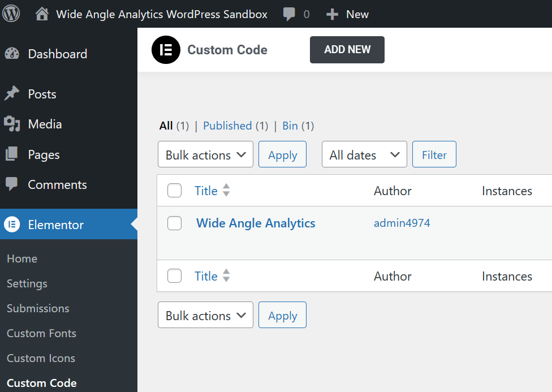Click the Posts pushpin icon
This screenshot has height=392, width=552.
pyautogui.click(x=12, y=94)
